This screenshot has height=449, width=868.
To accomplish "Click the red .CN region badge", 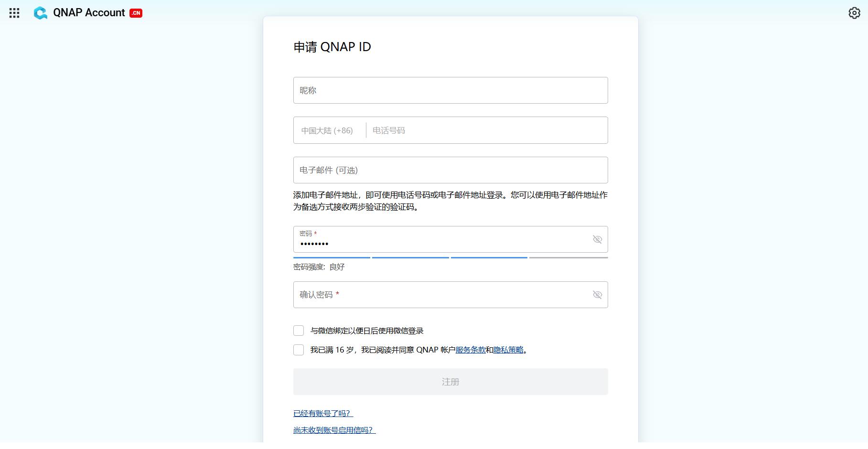I will 136,13.
